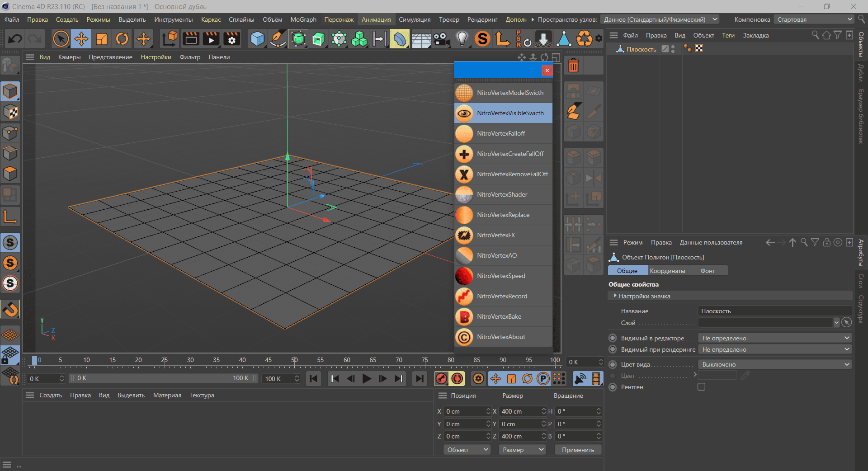The image size is (868, 471).
Task: Switch to Координаты tab
Action: (667, 271)
